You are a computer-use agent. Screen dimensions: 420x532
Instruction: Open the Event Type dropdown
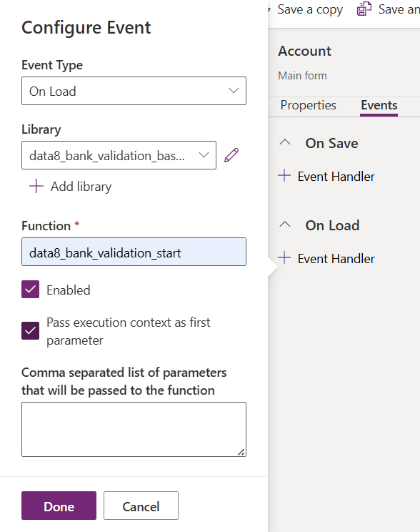(134, 91)
